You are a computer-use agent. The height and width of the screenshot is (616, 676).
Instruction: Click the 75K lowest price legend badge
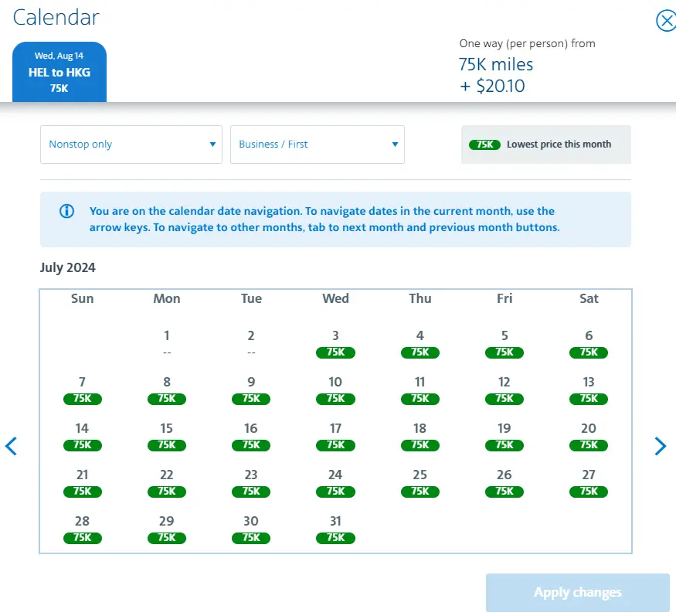(x=484, y=145)
